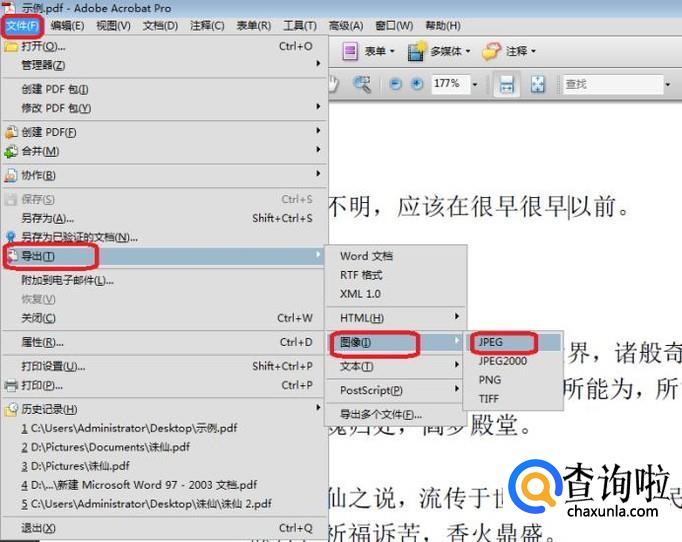
Task: Open the zoom percentage dropdown arrow
Action: (475, 84)
